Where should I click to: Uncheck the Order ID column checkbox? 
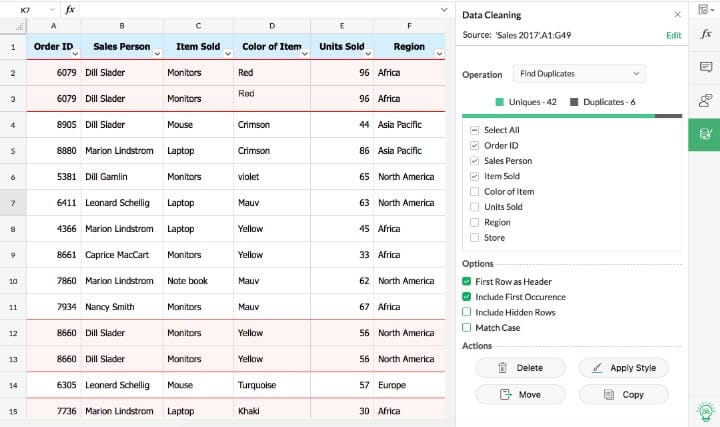pyautogui.click(x=474, y=146)
